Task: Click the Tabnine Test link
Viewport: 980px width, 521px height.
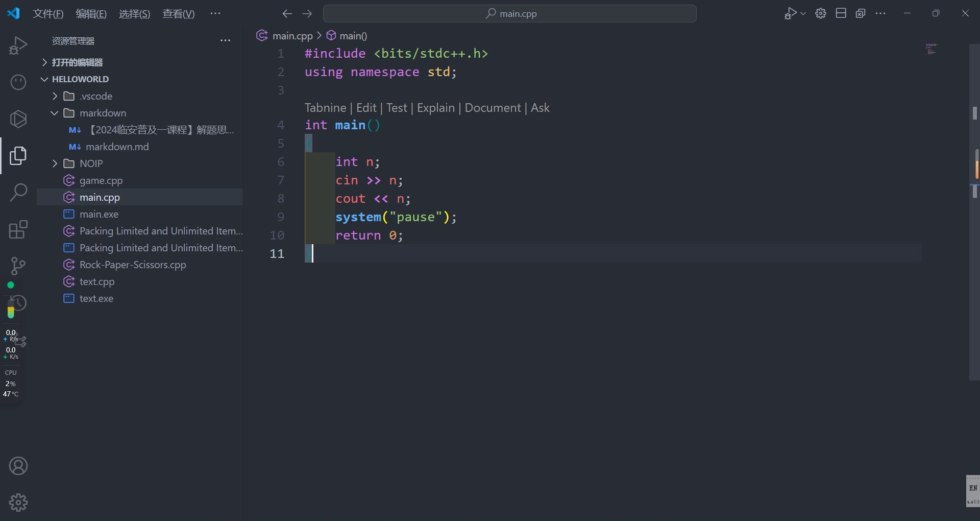Action: [x=397, y=108]
